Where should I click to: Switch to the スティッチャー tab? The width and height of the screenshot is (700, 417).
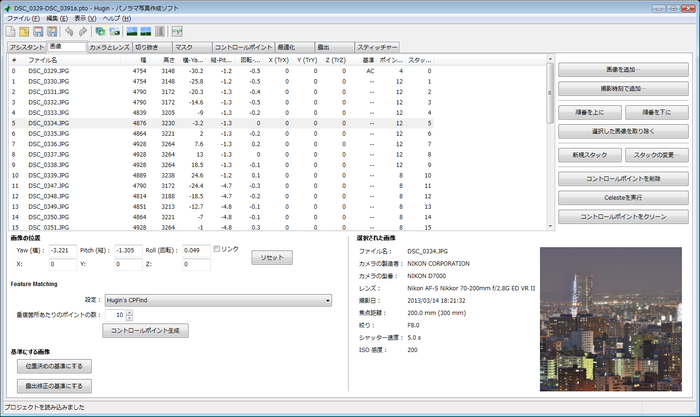(377, 47)
